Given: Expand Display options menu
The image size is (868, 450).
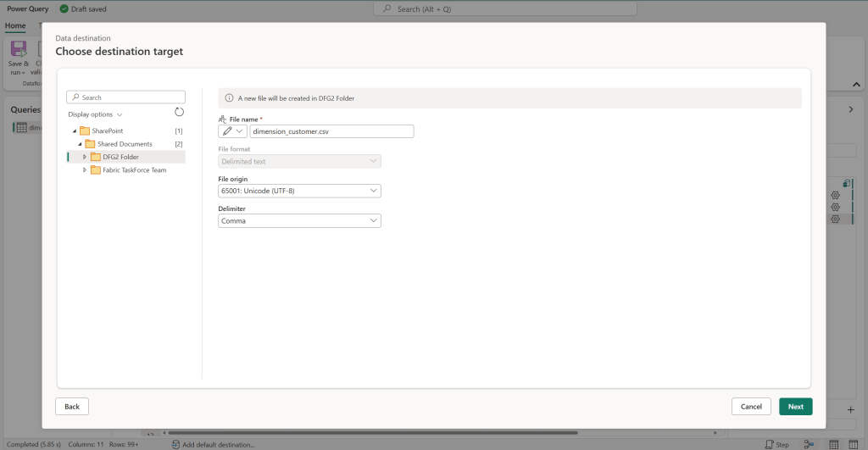Looking at the screenshot, I should coord(95,114).
